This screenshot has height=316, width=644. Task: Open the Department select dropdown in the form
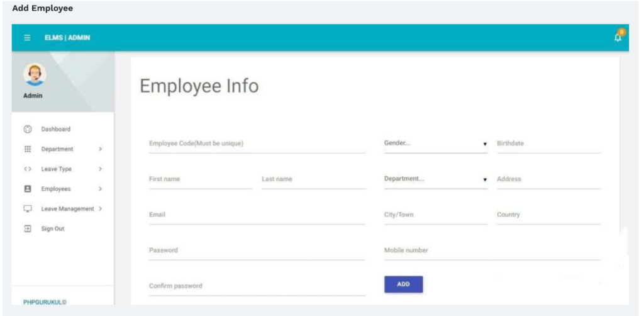pos(436,179)
